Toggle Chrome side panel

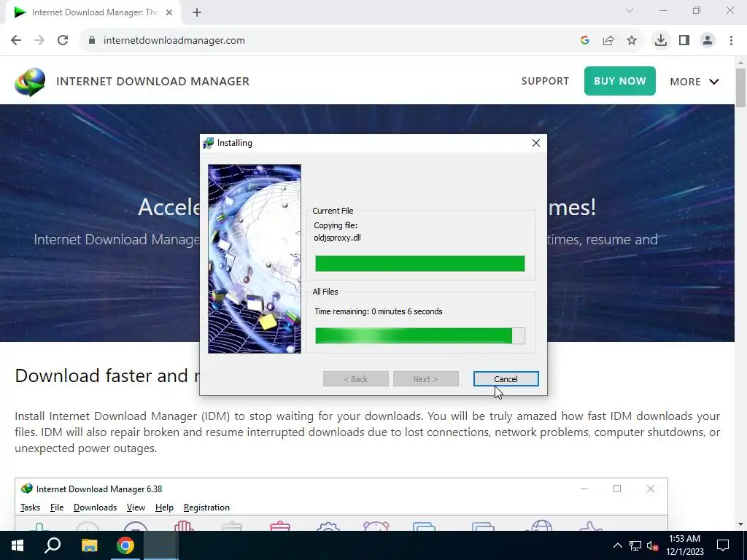(684, 41)
